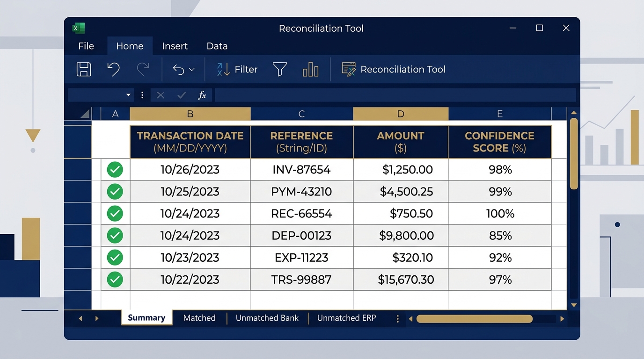Image resolution: width=644 pixels, height=359 pixels.
Task: Open the Unmatched Bank sheet tab
Action: 267,318
